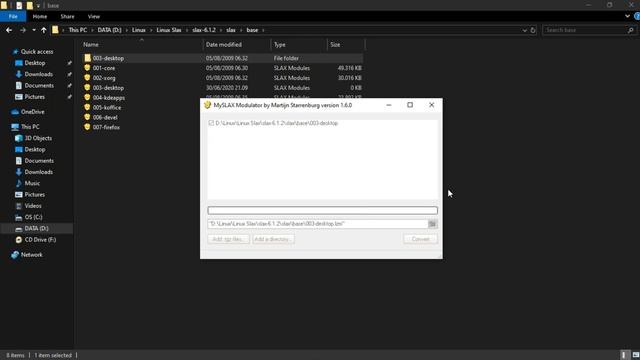
Task: Sort files by Name column header
Action: pyautogui.click(x=142, y=44)
